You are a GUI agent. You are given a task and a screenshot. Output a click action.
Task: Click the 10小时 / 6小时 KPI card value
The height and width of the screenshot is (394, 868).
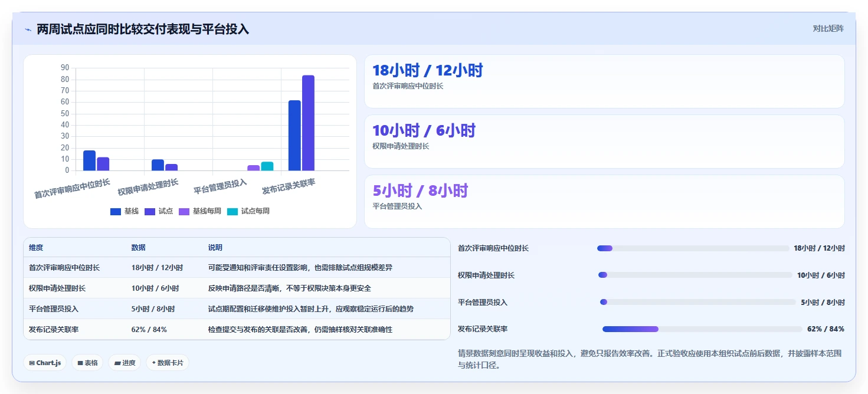[424, 130]
